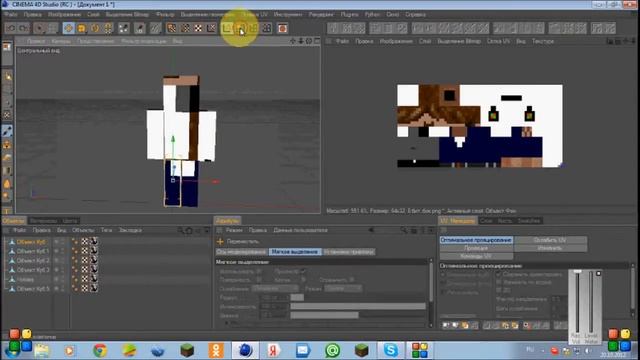The height and width of the screenshot is (360, 640).
Task: Open the Справка menu
Action: pos(415,14)
